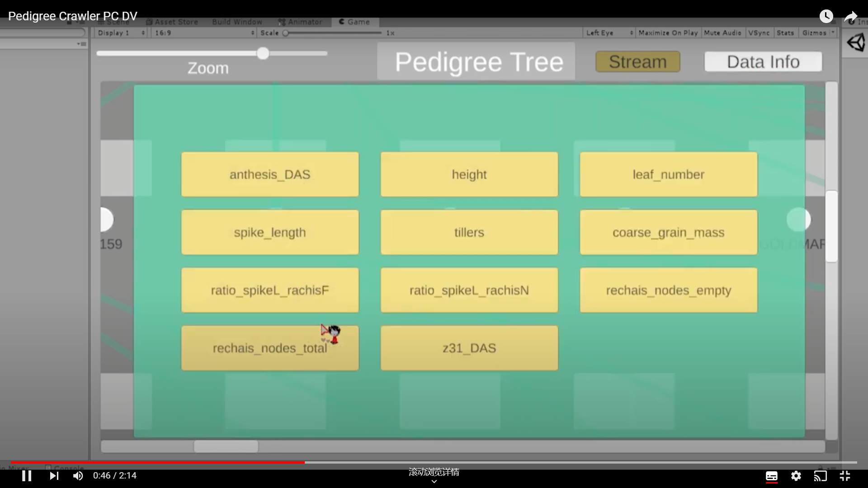Click the Watch Later clock icon

[826, 16]
